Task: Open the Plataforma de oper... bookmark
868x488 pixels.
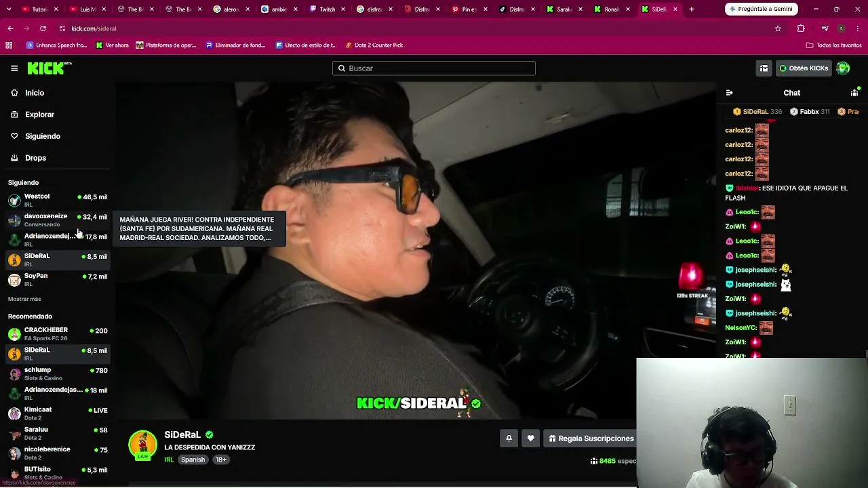Action: click(x=165, y=45)
